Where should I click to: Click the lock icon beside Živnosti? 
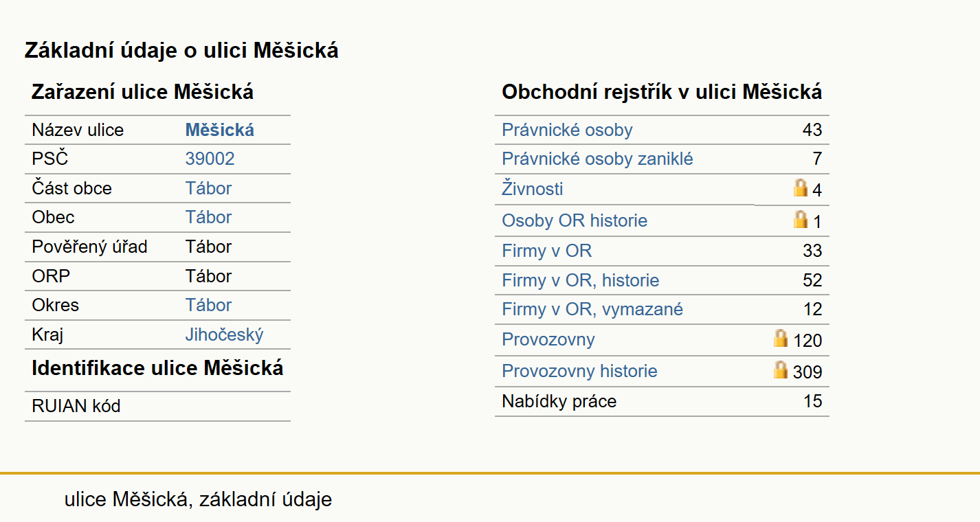[x=801, y=188]
